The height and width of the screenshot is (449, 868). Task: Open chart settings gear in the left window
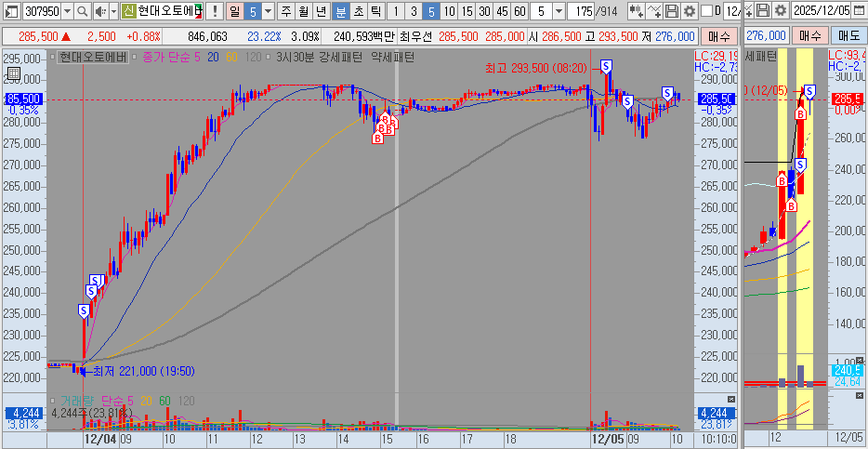click(690, 10)
